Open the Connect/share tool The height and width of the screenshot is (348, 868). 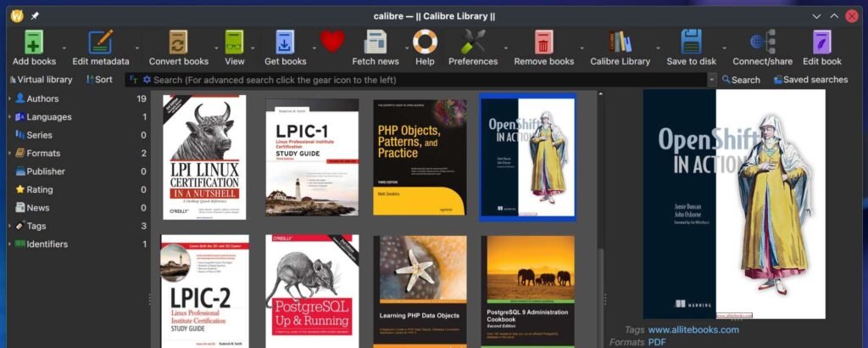click(x=763, y=42)
